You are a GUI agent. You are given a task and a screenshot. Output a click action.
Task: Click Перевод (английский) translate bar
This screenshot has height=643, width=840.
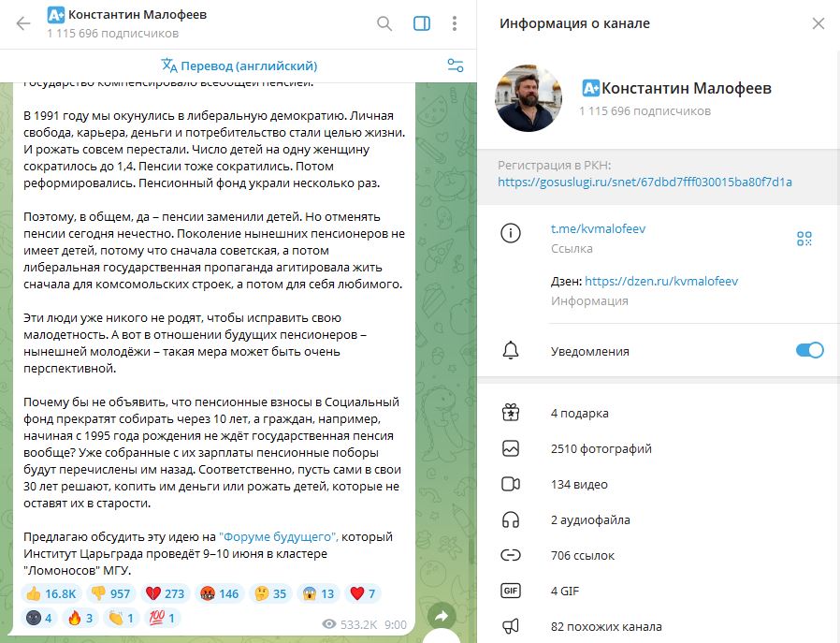[x=239, y=66]
